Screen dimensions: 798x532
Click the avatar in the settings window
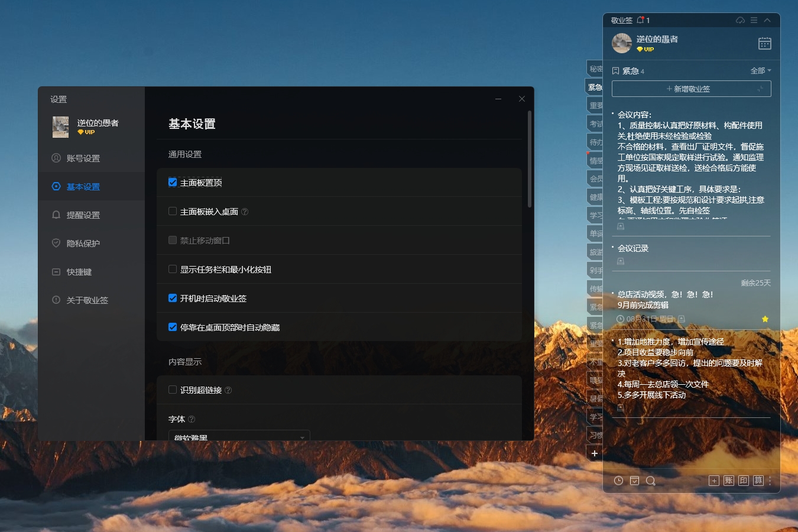[61, 127]
